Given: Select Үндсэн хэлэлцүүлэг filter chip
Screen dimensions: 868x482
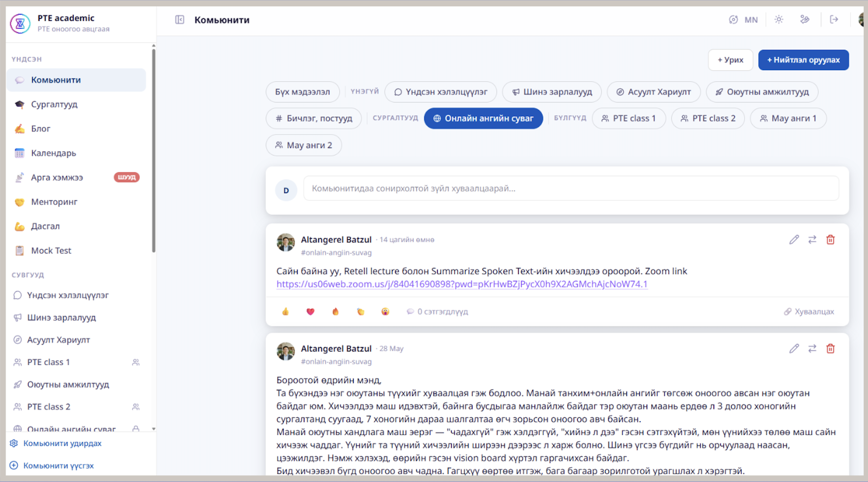Looking at the screenshot, I should pos(441,92).
